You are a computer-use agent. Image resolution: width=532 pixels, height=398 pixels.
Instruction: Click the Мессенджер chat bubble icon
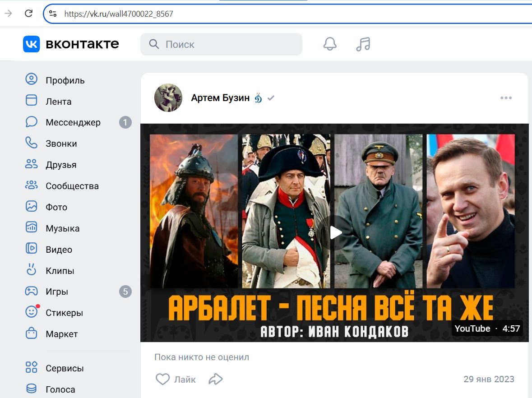coord(31,121)
